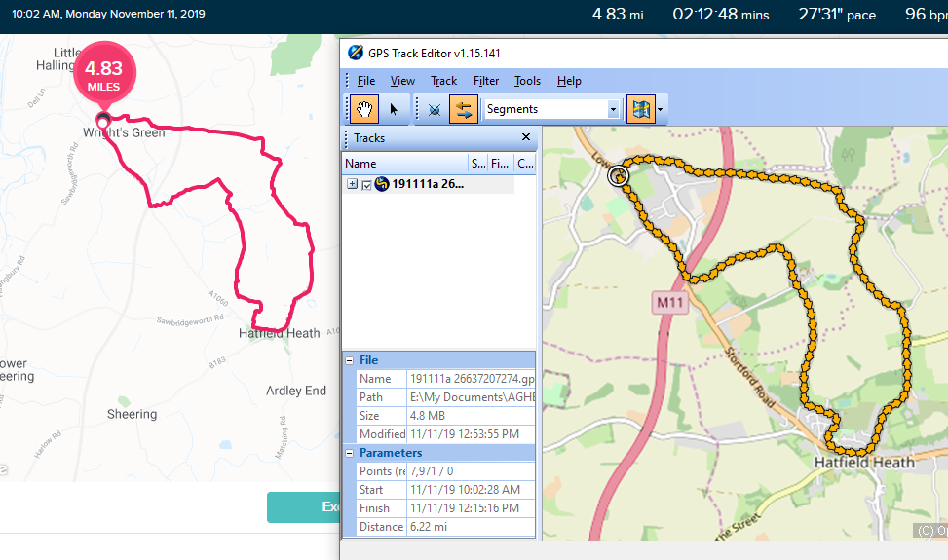Screen dimensions: 948x560
Task: Click the Name column header
Action: pos(405,163)
